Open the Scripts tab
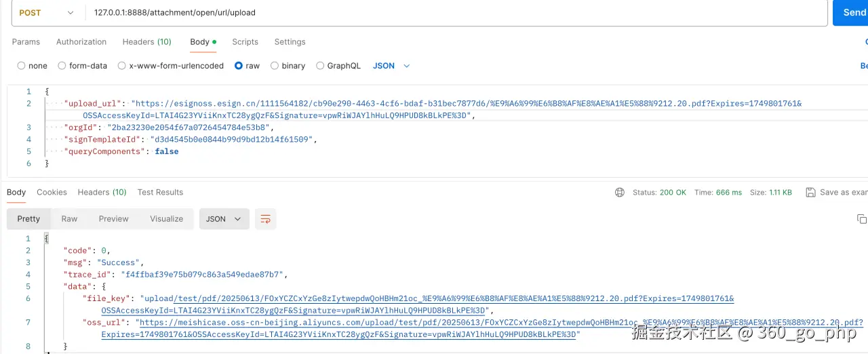The image size is (868, 354). pyautogui.click(x=245, y=42)
